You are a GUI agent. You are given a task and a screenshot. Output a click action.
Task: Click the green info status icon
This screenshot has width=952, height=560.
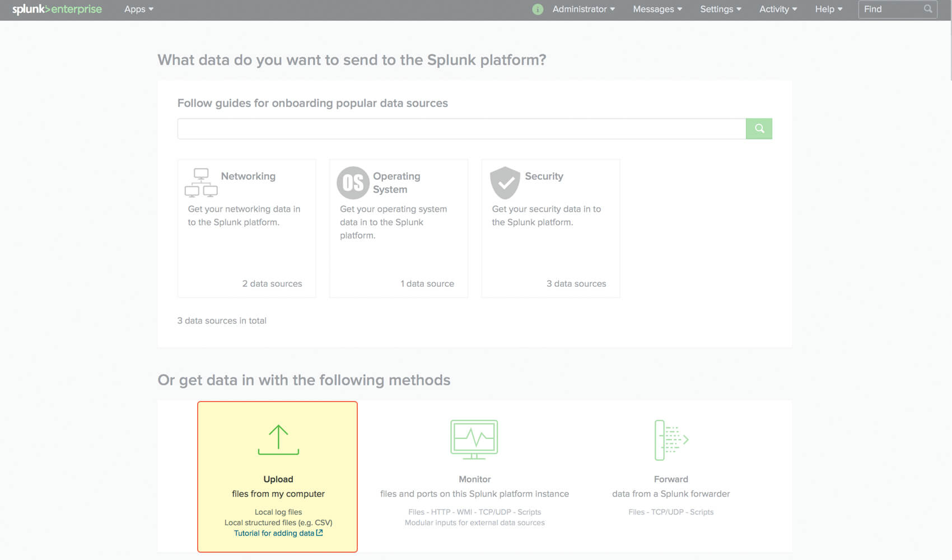click(x=538, y=9)
